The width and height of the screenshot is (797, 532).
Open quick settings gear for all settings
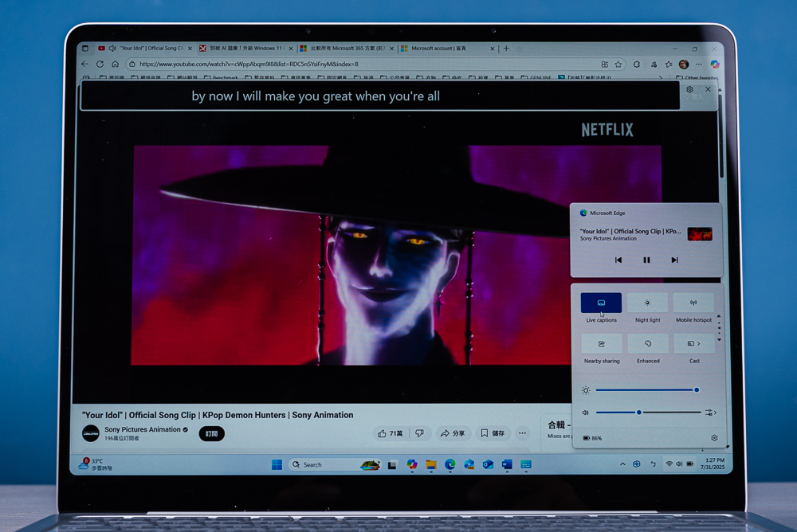pos(714,438)
